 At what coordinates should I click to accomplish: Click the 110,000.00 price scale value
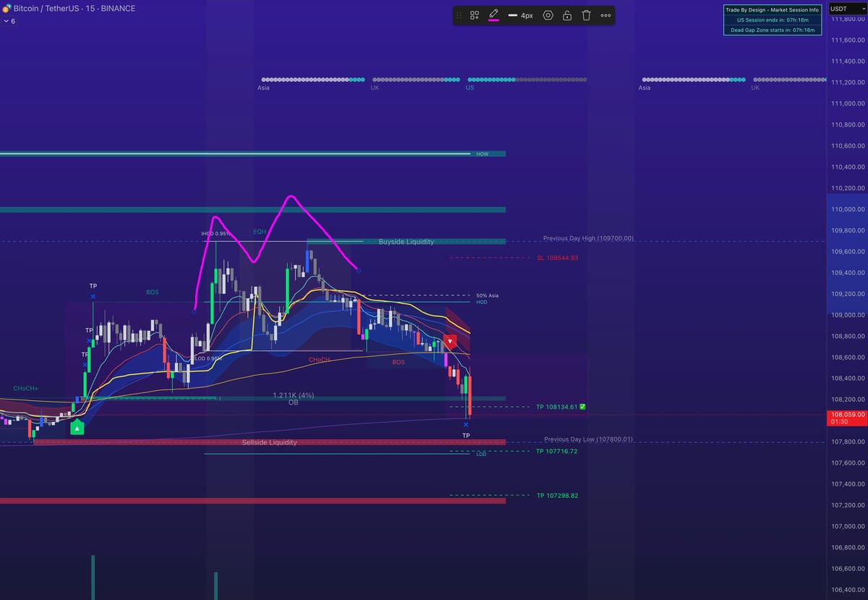coord(846,209)
